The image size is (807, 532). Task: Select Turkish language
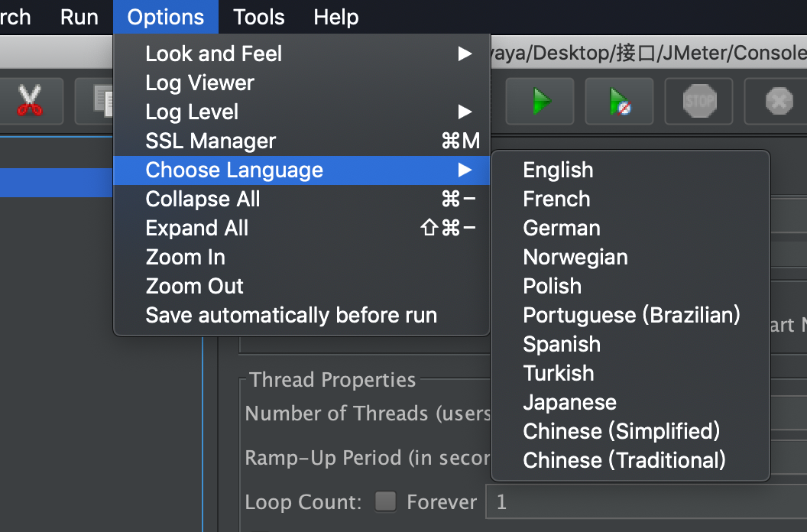[x=630, y=373]
